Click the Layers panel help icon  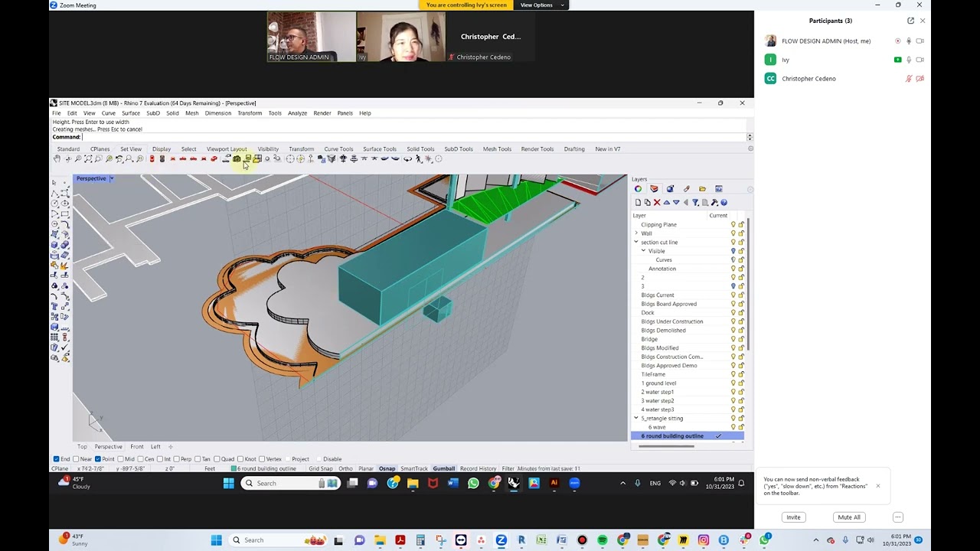click(x=724, y=202)
